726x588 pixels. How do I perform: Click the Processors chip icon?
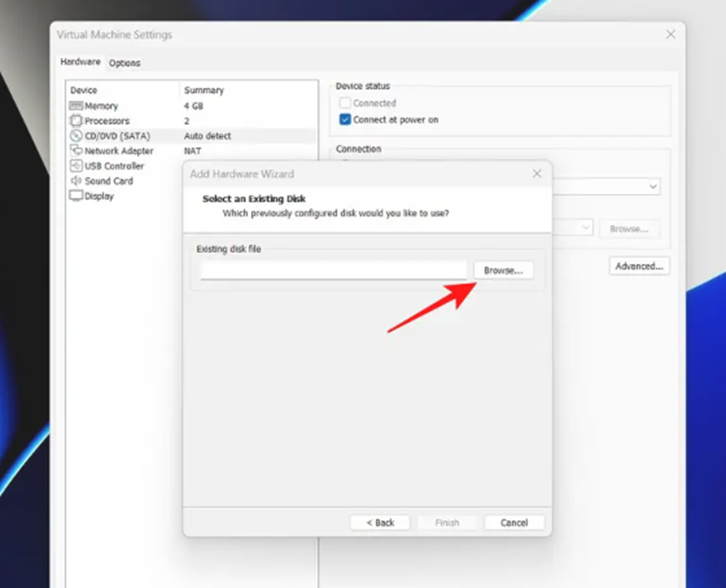pos(76,121)
